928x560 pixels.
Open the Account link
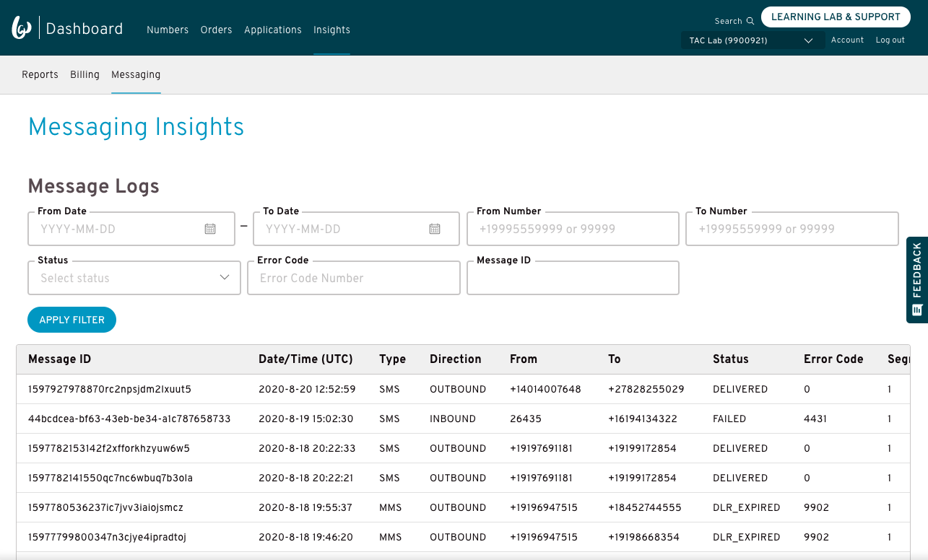click(847, 40)
